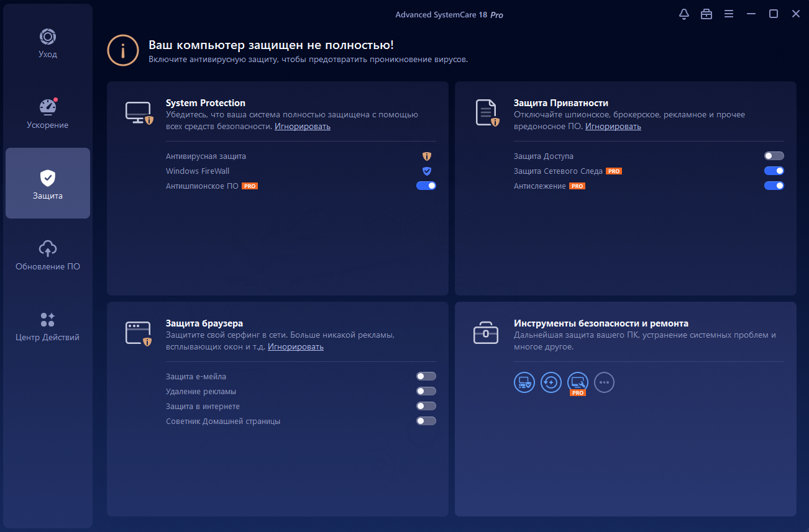
Task: Go to Обновление ПО section
Action: pos(48,255)
